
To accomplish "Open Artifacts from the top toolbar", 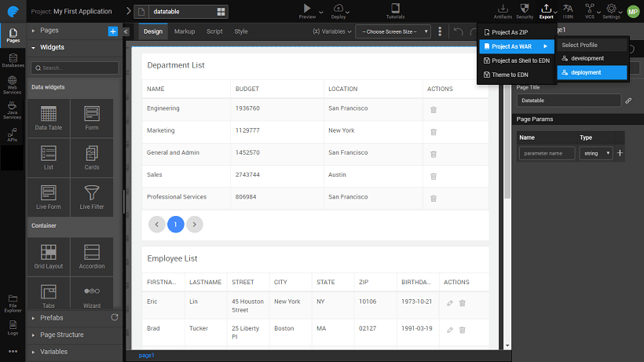I will (503, 10).
